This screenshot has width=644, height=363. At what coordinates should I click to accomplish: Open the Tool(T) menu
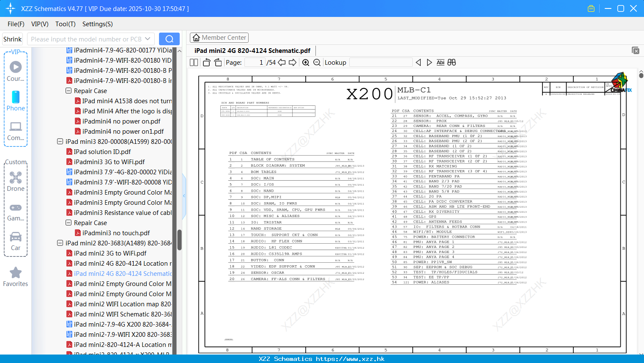click(66, 24)
